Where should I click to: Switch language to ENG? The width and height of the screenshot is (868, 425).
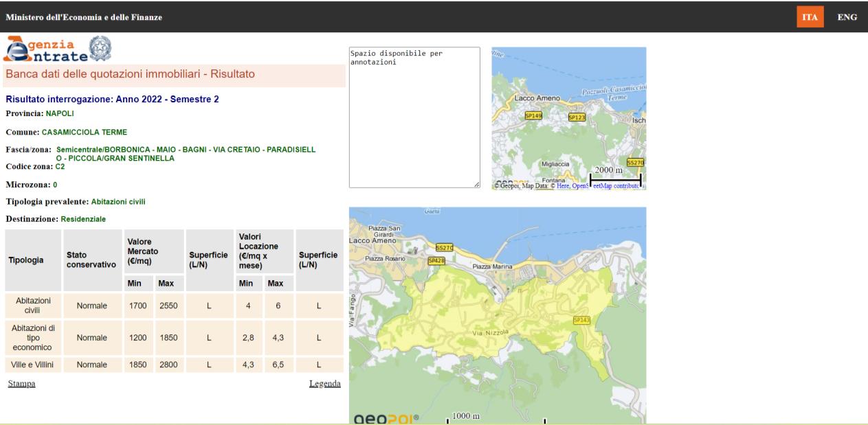click(847, 17)
